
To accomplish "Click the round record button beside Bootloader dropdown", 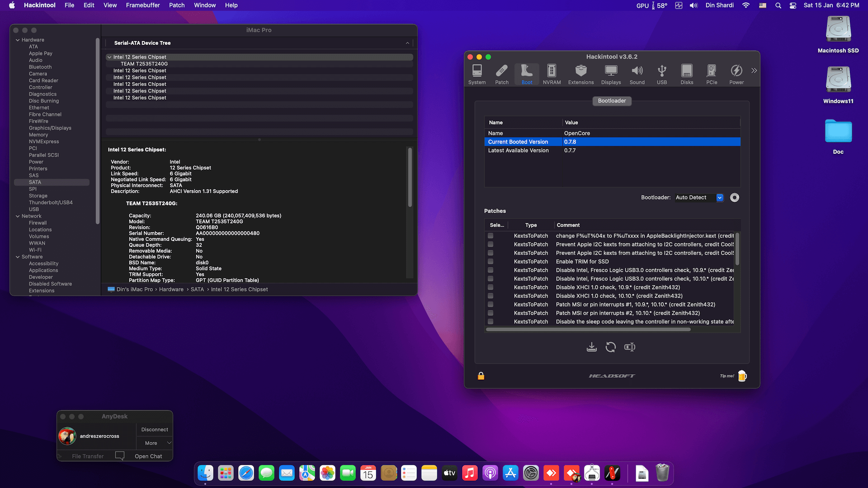I will pyautogui.click(x=735, y=197).
